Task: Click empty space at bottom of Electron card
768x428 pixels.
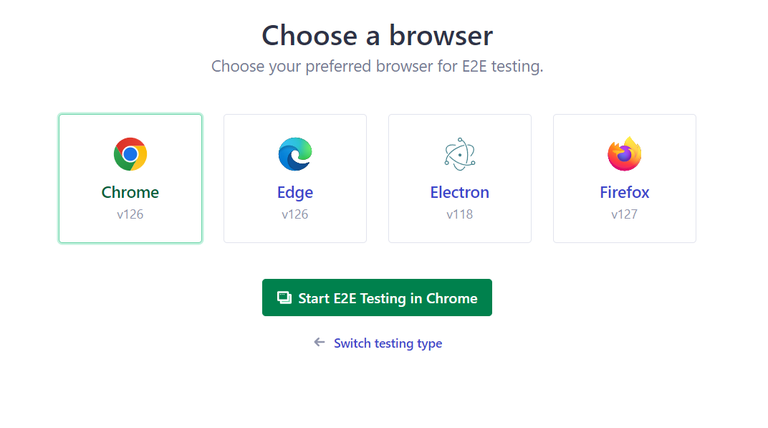Action: [460, 233]
